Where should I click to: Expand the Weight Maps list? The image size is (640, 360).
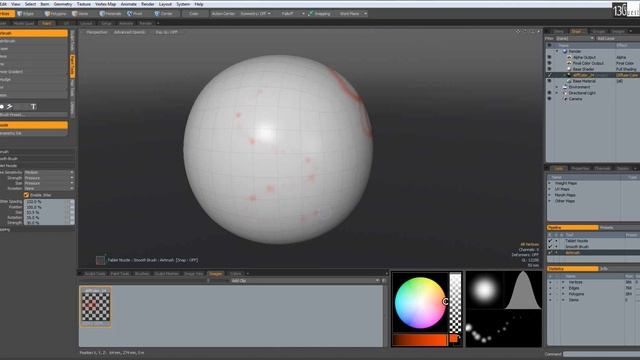click(550, 183)
